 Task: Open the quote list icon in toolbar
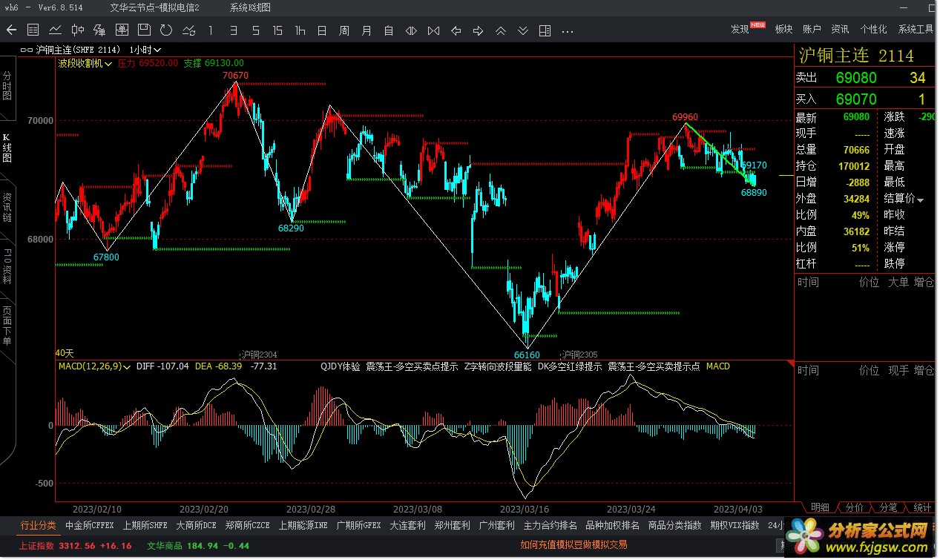(x=33, y=30)
